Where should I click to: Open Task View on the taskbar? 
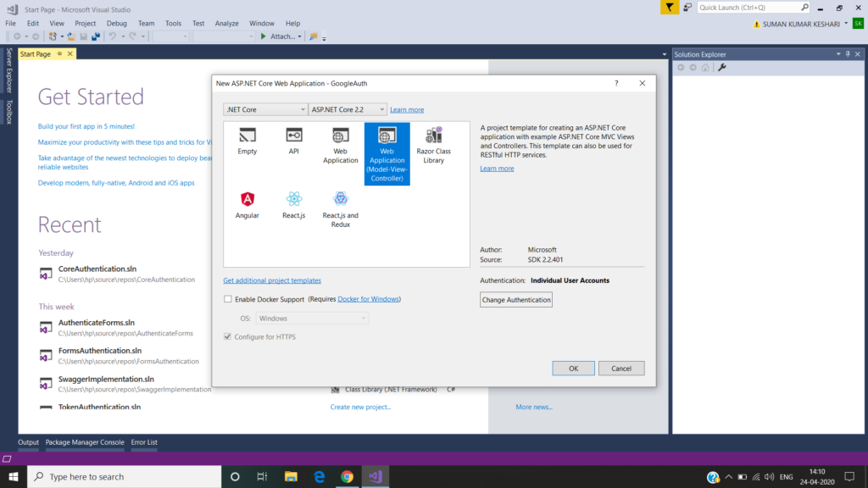(263, 477)
